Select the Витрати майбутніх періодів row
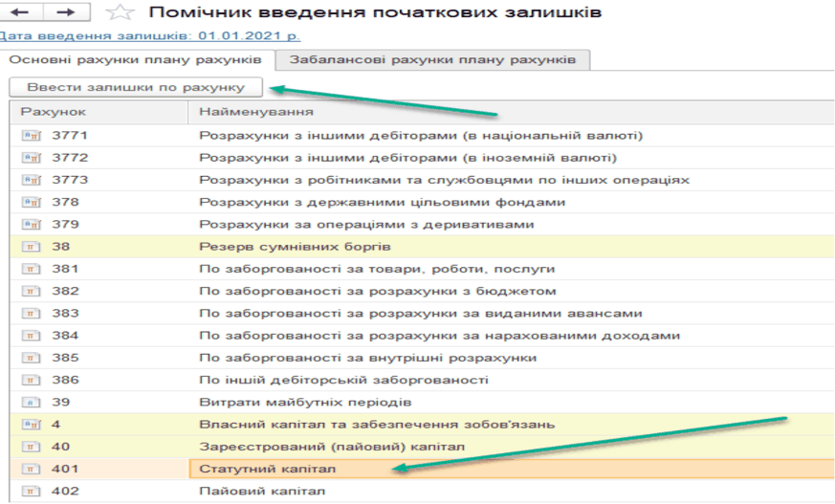The image size is (835, 504). (305, 403)
